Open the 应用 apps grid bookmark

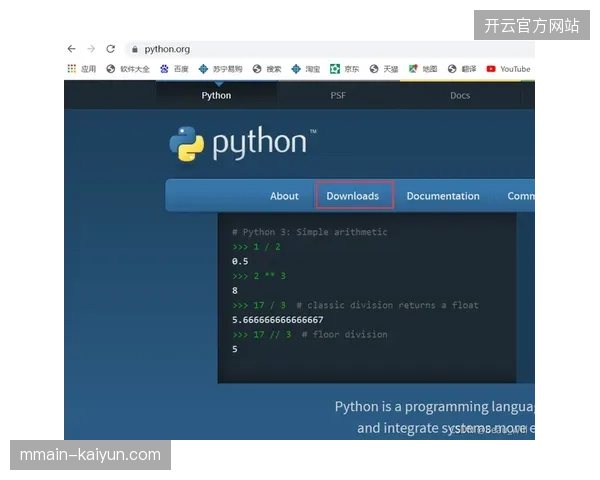point(82,69)
